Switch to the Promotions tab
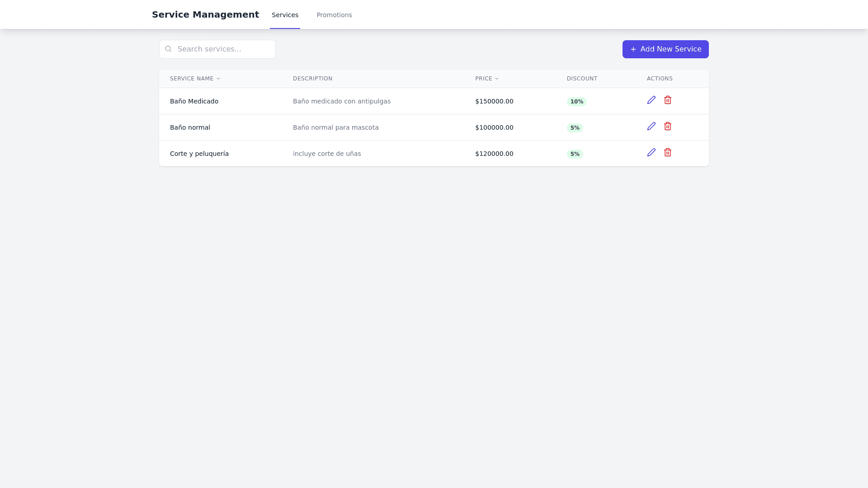 [x=334, y=15]
